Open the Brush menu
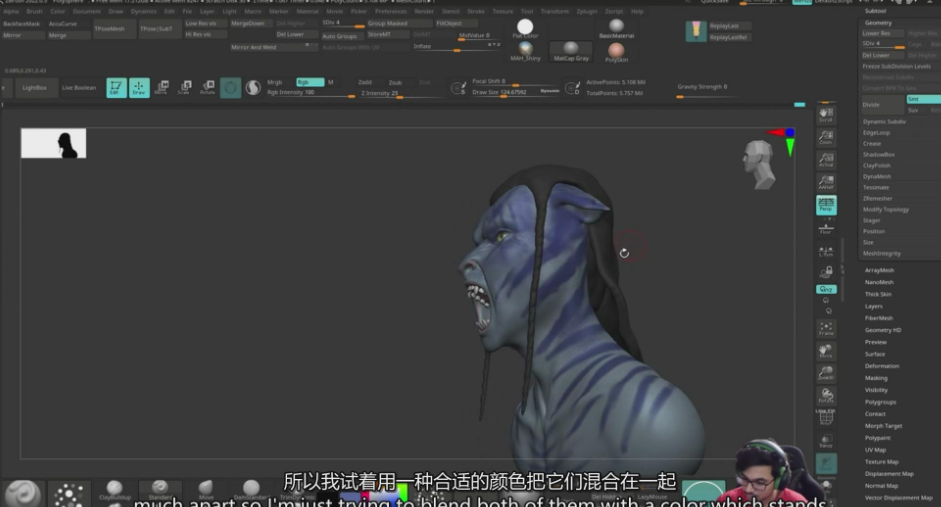 click(x=34, y=11)
